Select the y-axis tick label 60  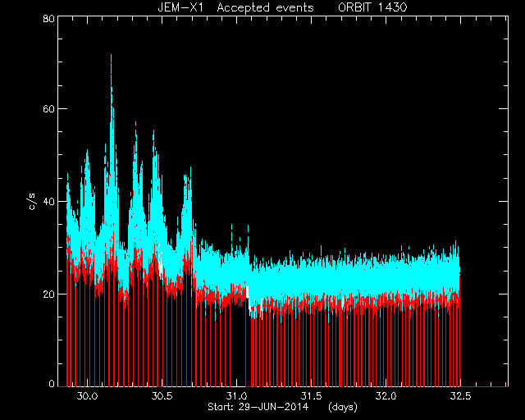coord(48,108)
